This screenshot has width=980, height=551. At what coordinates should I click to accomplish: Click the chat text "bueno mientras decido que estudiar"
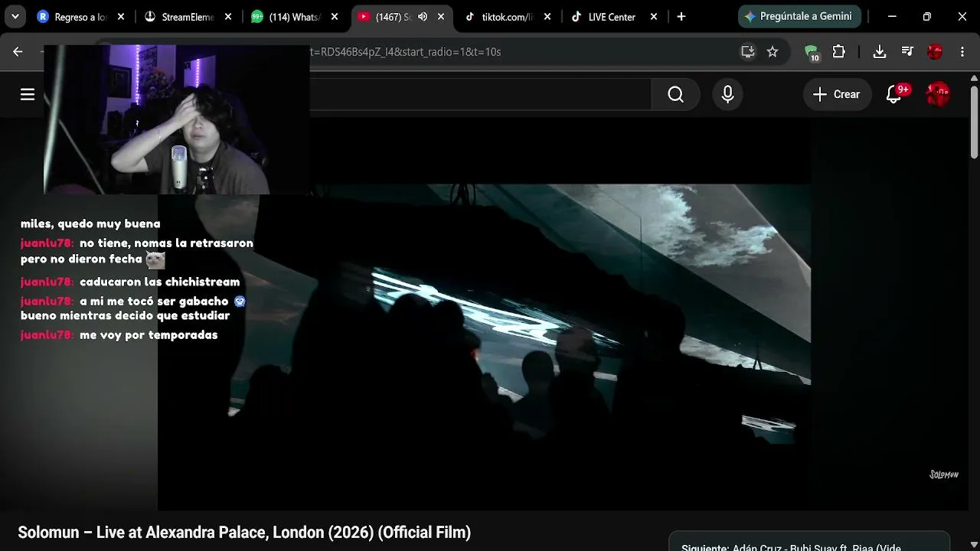pyautogui.click(x=125, y=315)
